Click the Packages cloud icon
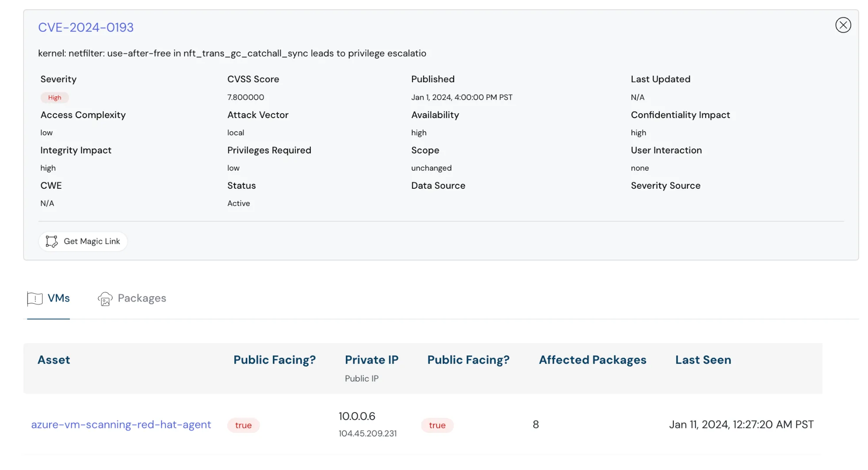868x470 pixels. point(105,299)
